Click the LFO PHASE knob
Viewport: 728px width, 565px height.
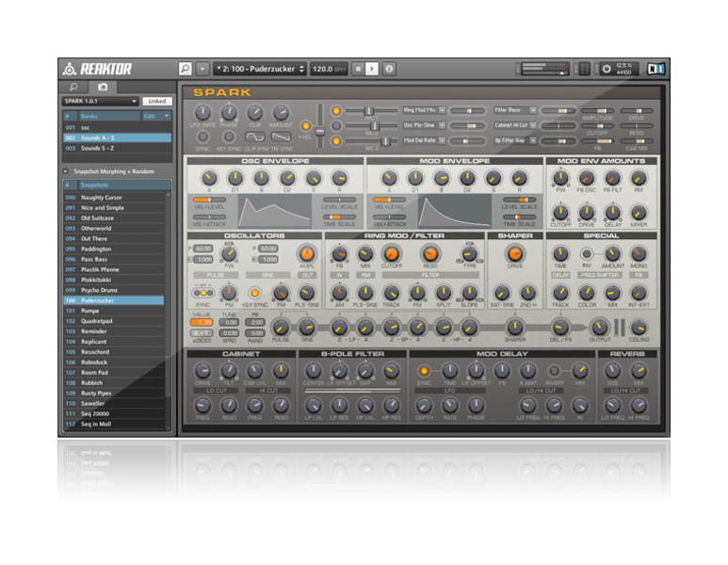(229, 113)
